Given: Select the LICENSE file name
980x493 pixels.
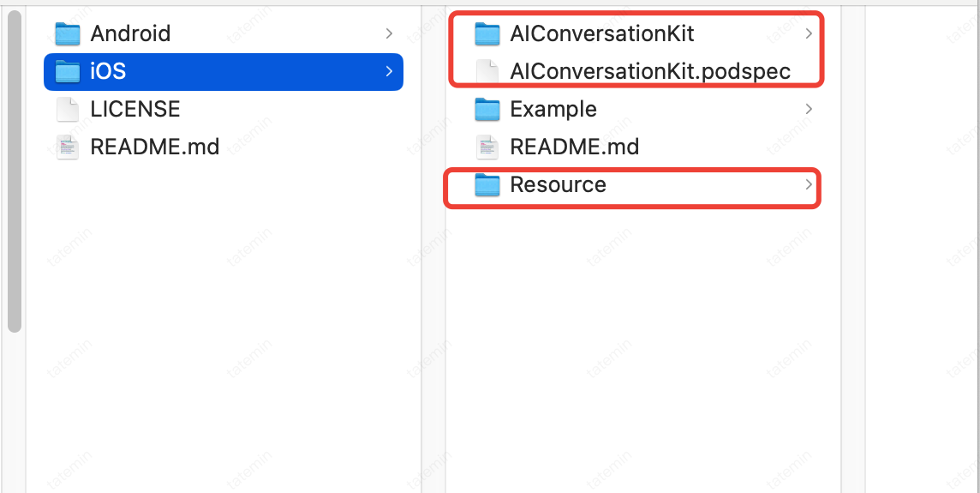Looking at the screenshot, I should click(x=135, y=109).
